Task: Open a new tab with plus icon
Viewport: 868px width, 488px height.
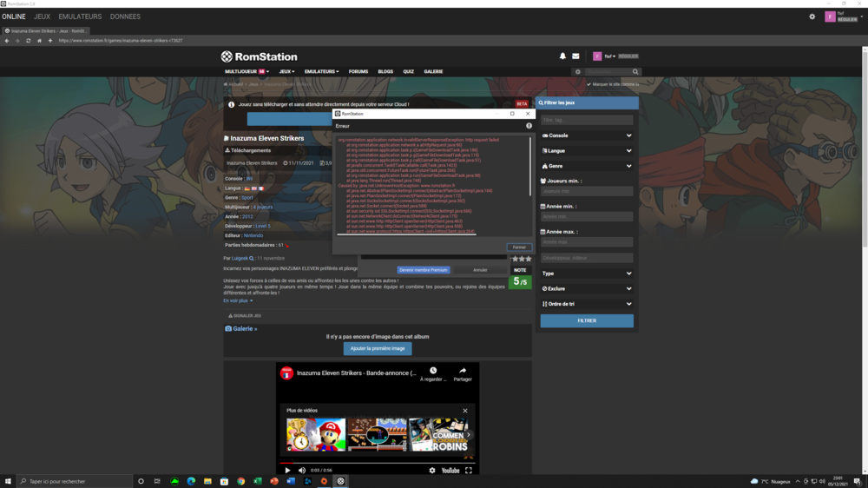Action: click(49, 41)
